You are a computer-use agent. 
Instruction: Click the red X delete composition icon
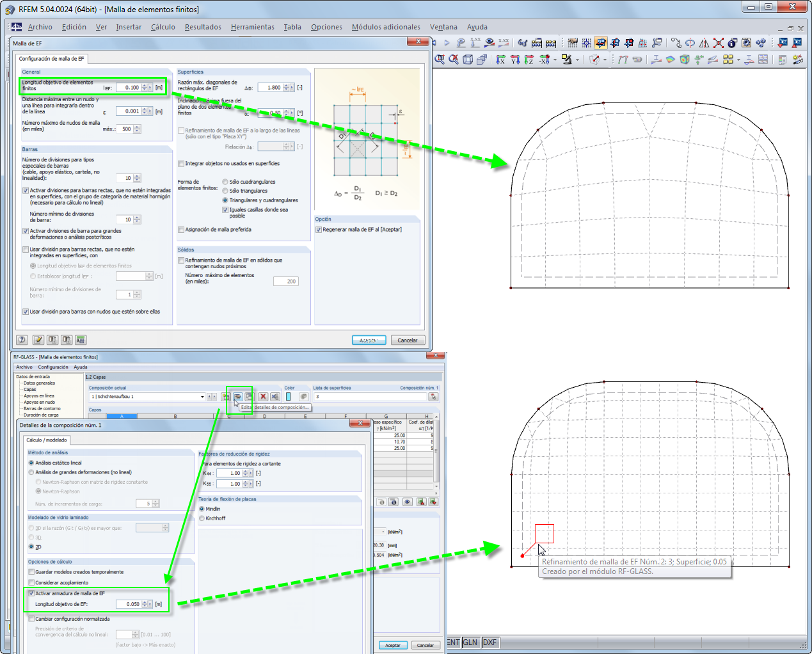point(263,397)
